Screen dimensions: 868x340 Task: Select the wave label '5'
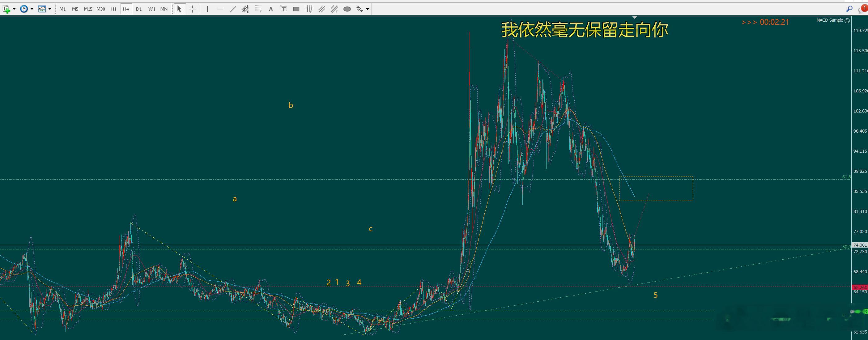pos(656,295)
